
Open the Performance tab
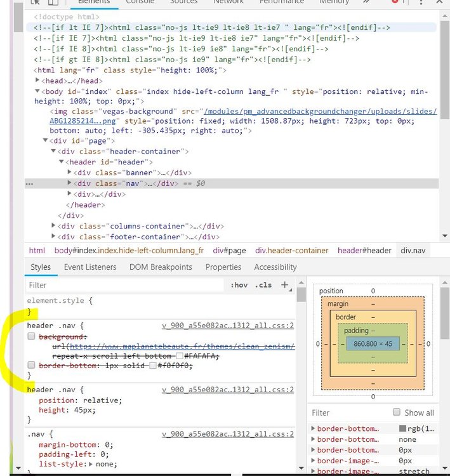[x=281, y=2]
